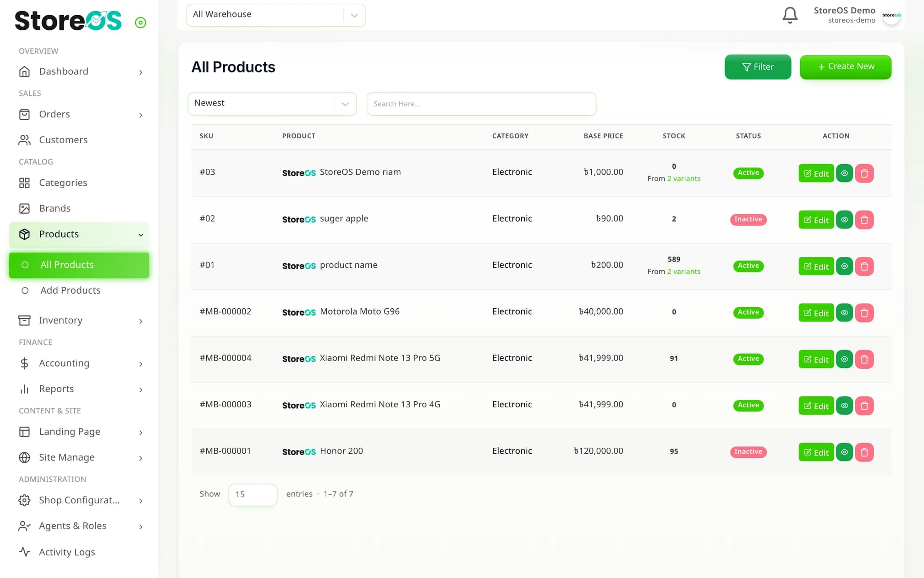
Task: Open the 2 variants link for product name
Action: click(x=684, y=272)
